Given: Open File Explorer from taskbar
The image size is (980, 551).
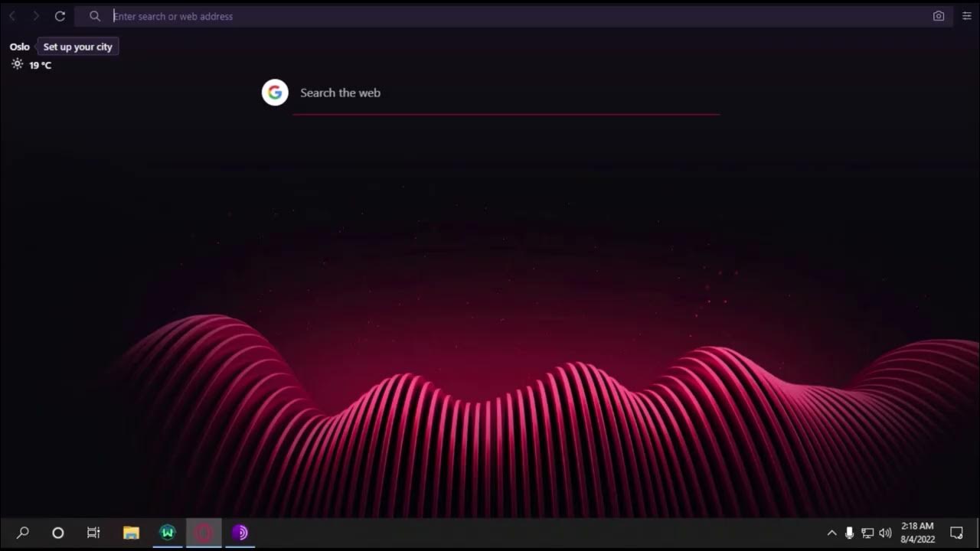Looking at the screenshot, I should tap(131, 533).
